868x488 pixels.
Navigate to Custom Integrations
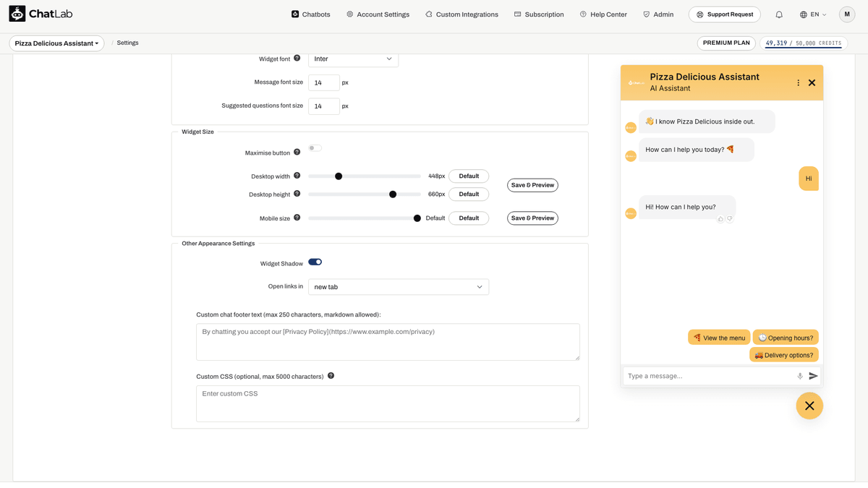(x=461, y=14)
